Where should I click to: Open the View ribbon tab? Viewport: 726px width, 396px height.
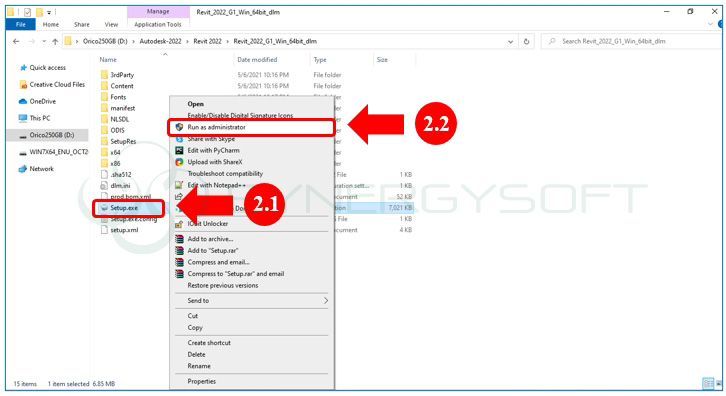(111, 25)
